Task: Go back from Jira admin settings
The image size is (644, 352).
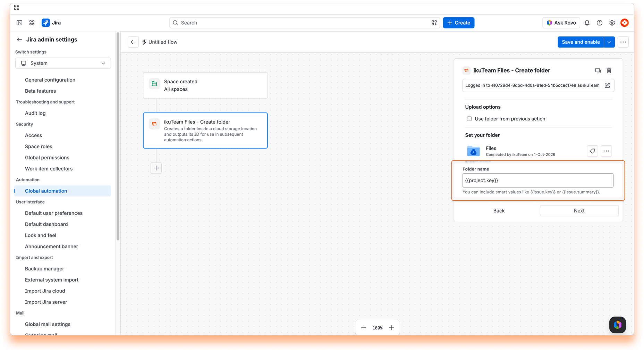Action: 19,40
